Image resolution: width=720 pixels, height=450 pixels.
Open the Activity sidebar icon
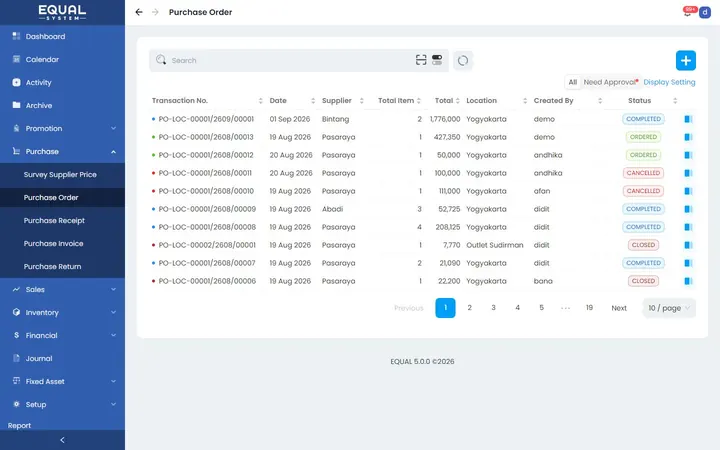(17, 82)
